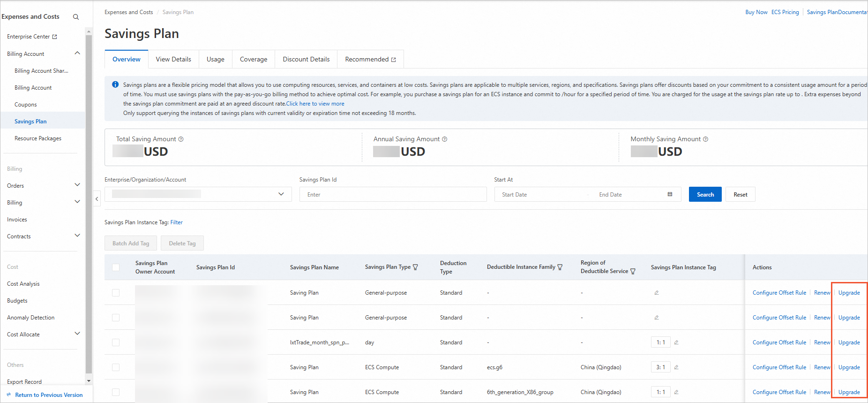Check the 6th_generation_X86_group row checkbox

pos(116,392)
